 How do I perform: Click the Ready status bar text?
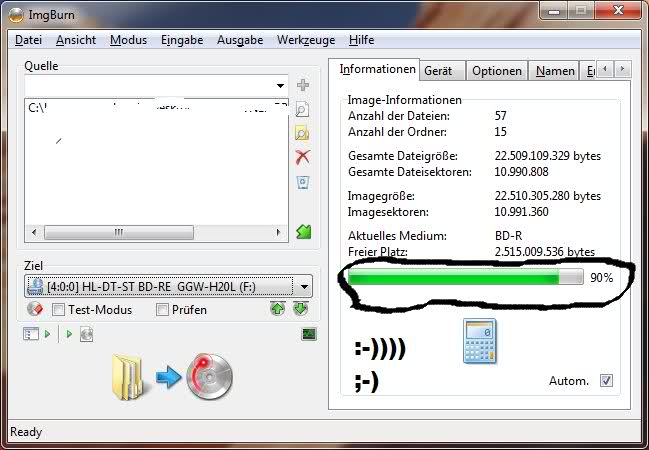(x=26, y=432)
